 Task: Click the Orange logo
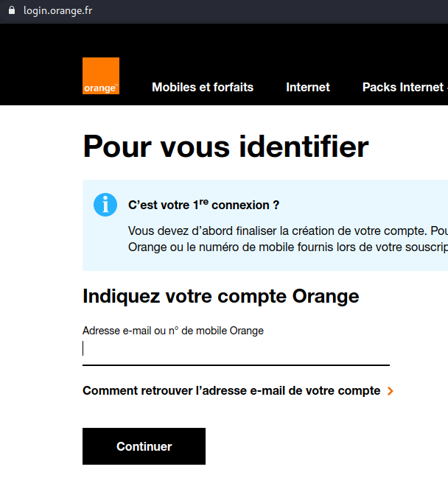101,76
